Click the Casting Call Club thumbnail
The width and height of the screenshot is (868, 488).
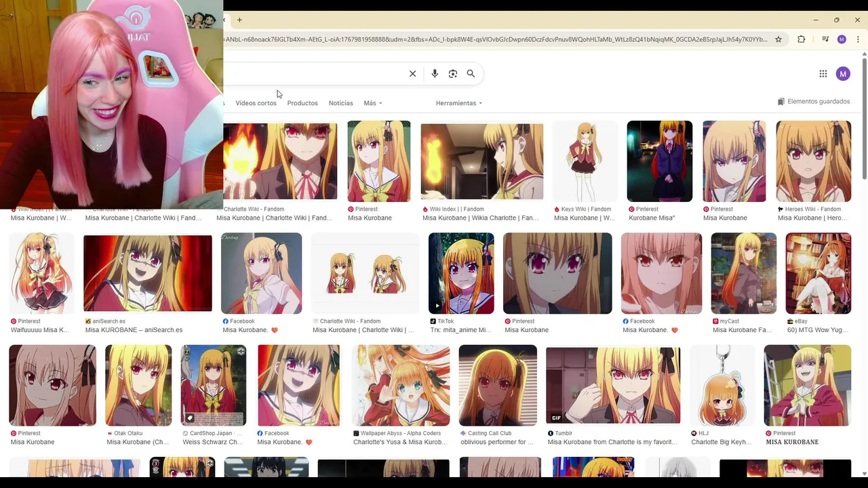pyautogui.click(x=498, y=385)
